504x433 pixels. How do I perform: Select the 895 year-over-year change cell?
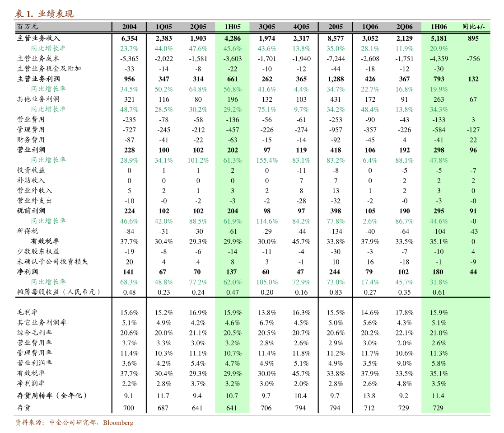click(473, 38)
